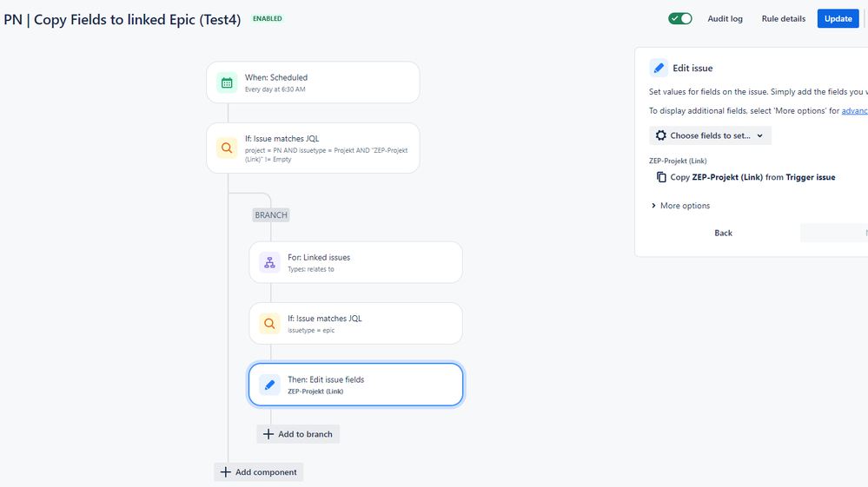The image size is (868, 487).
Task: Expand the More options section
Action: click(x=680, y=206)
